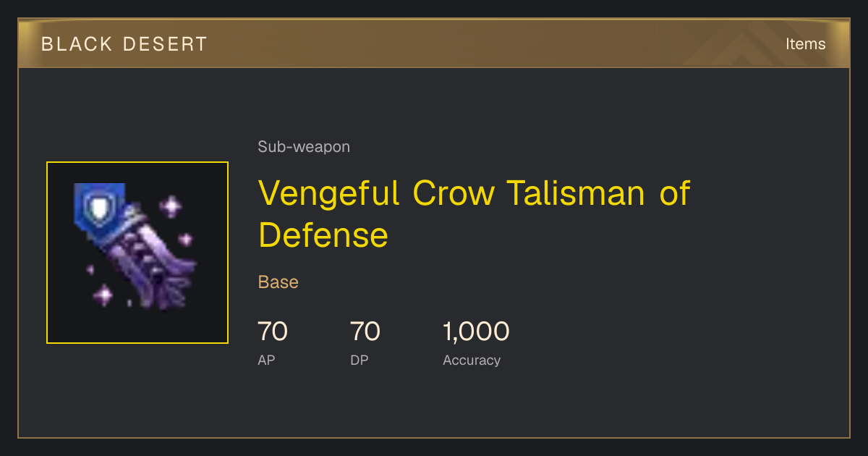Click the AP stat label
The width and height of the screenshot is (868, 456).
(266, 360)
